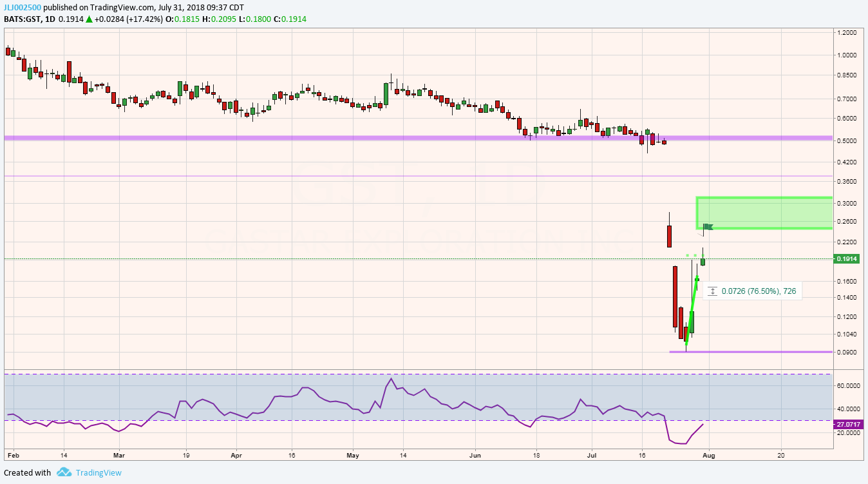
Task: Click the 0.1040 price axis label
Action: coord(847,334)
